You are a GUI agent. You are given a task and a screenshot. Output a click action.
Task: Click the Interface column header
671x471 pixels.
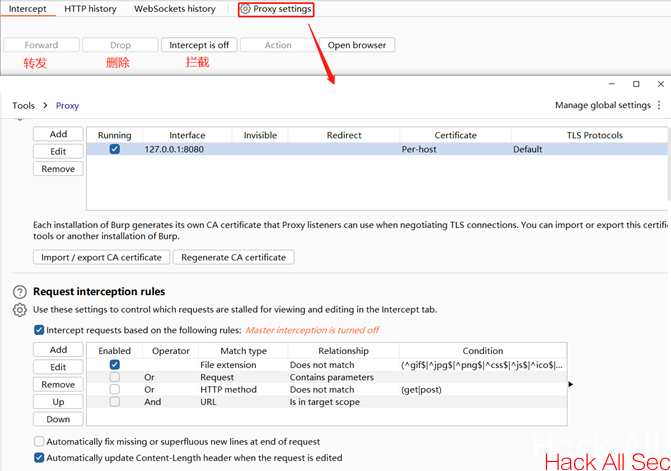[x=187, y=135]
